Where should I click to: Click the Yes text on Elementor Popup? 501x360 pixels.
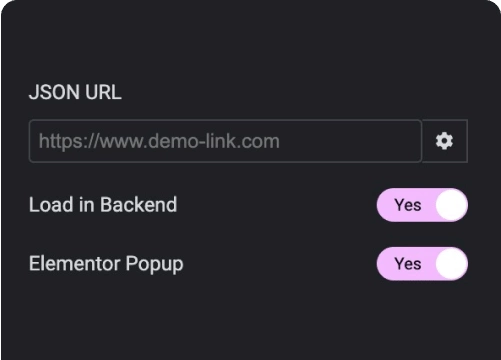tap(408, 264)
